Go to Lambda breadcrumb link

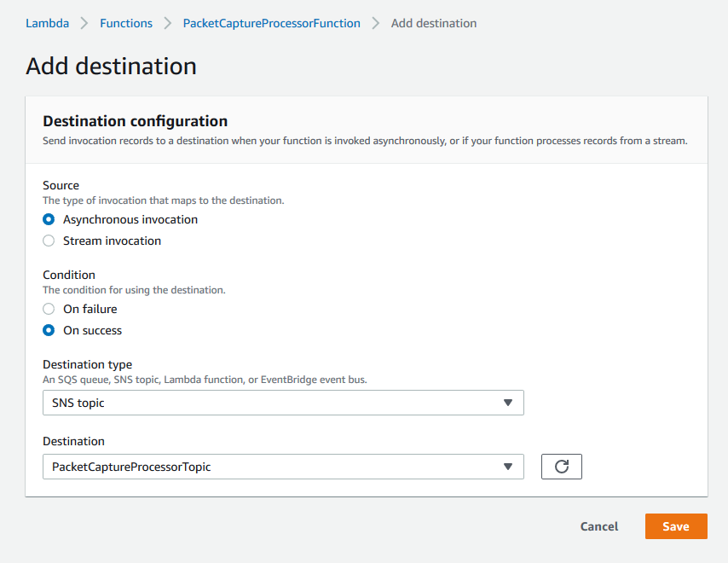pos(48,23)
